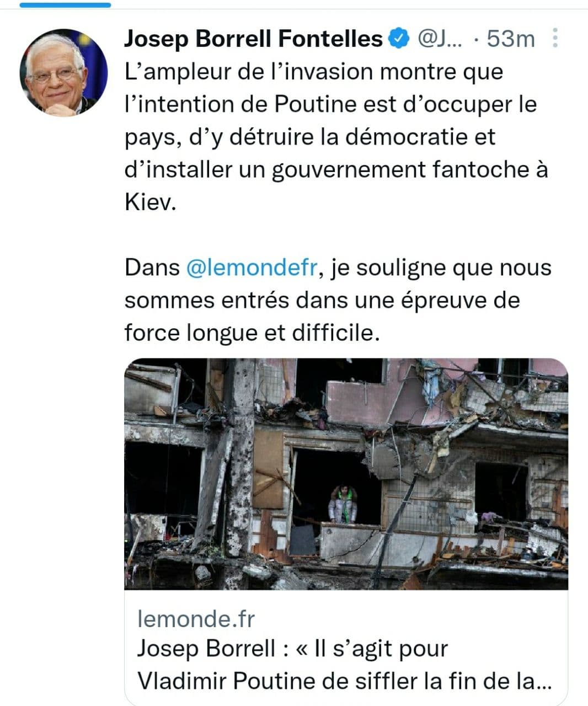588x706 pixels.
Task: Click the line "l'intention de Poutine est d'occuper le"
Action: coord(331,105)
